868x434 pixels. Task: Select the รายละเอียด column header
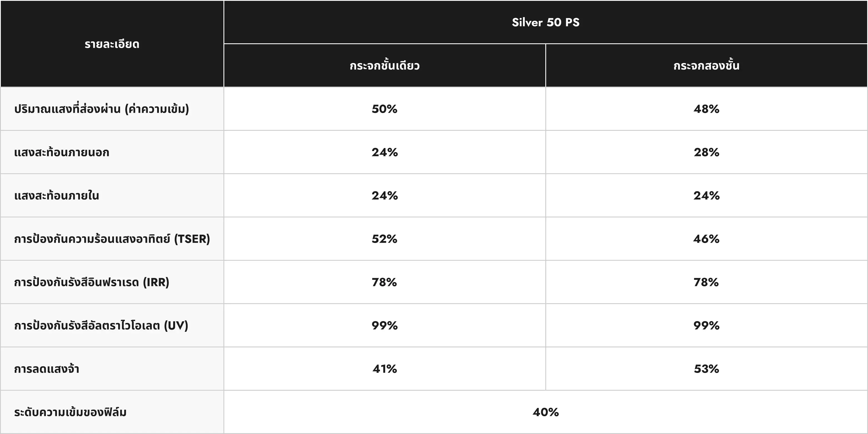(x=112, y=44)
